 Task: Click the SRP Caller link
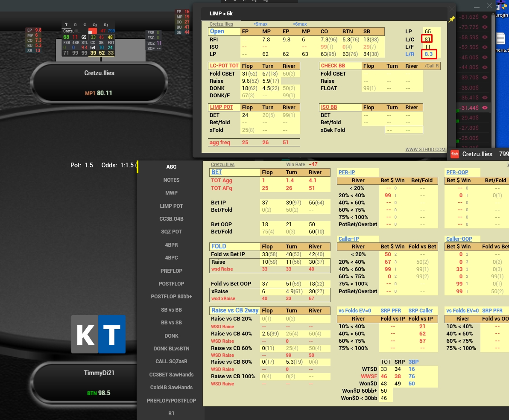coord(420,311)
